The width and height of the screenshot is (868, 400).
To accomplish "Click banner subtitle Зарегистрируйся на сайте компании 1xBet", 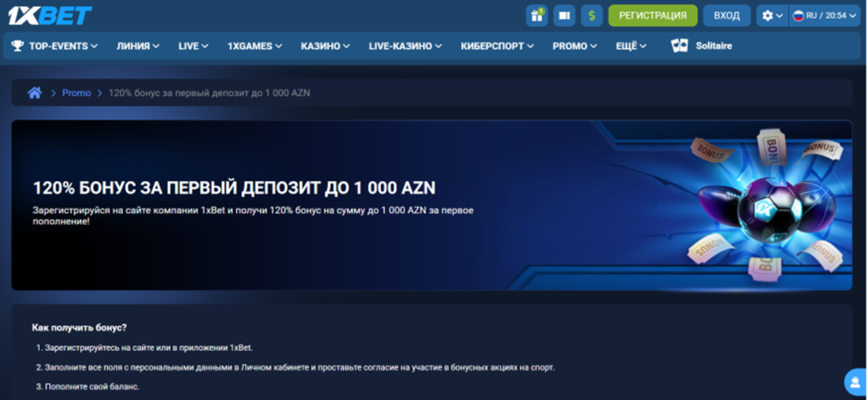I will tap(253, 216).
